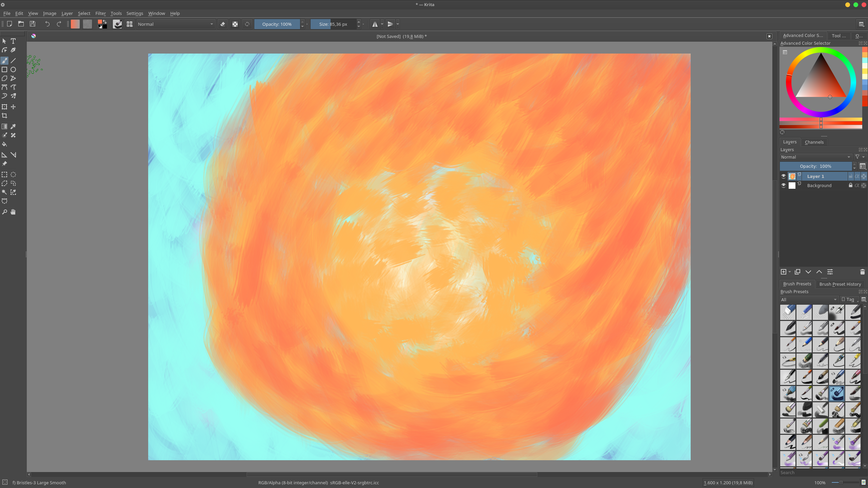Activate the Zoom magnifier tool
The width and height of the screenshot is (868, 488).
4,212
